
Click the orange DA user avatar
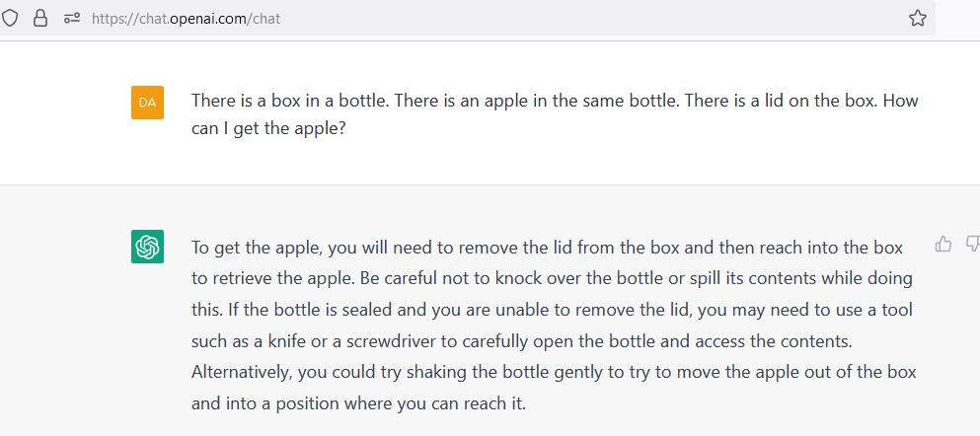click(147, 103)
